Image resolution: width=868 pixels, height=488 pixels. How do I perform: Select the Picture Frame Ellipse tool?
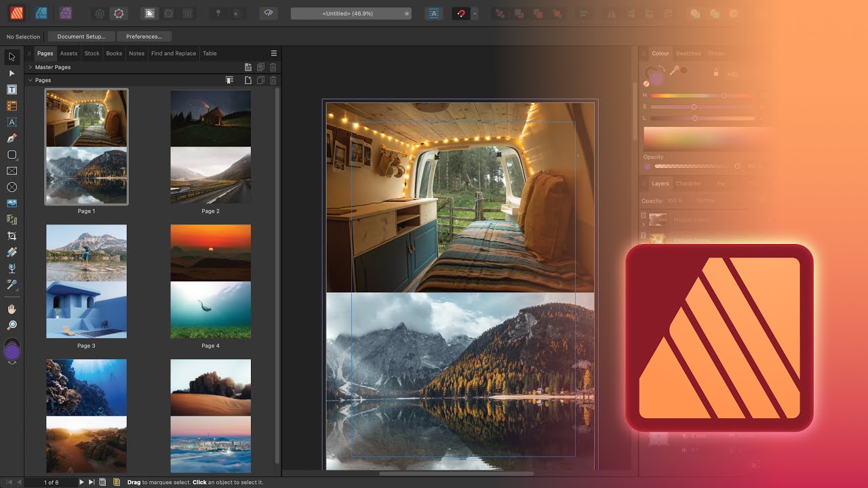click(12, 187)
